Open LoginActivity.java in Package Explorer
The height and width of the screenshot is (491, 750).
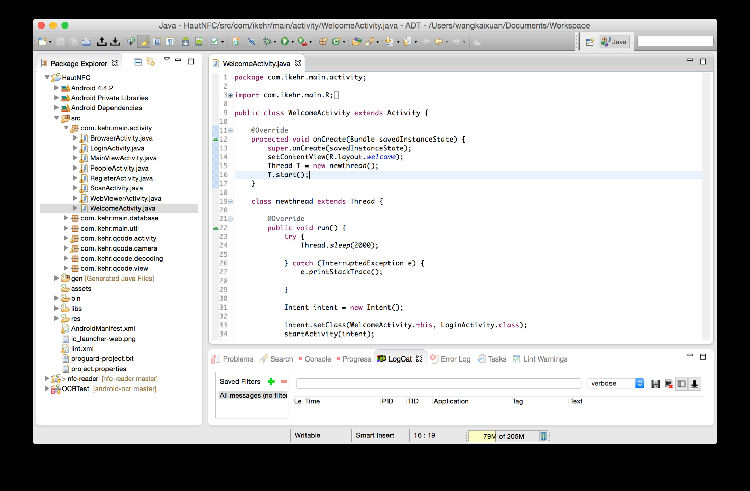pyautogui.click(x=117, y=148)
